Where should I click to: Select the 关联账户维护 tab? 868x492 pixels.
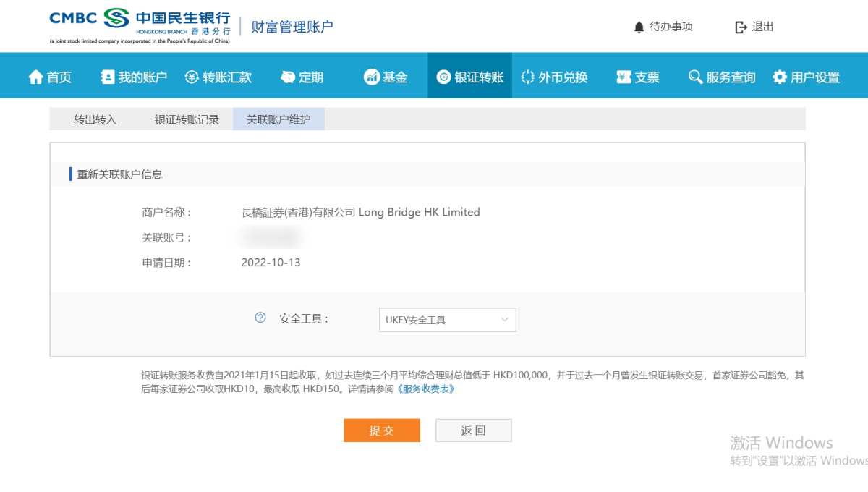tap(278, 119)
